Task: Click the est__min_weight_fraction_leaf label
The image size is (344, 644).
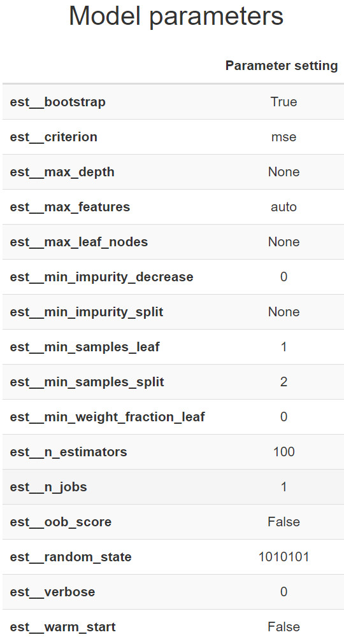Action: tap(107, 417)
